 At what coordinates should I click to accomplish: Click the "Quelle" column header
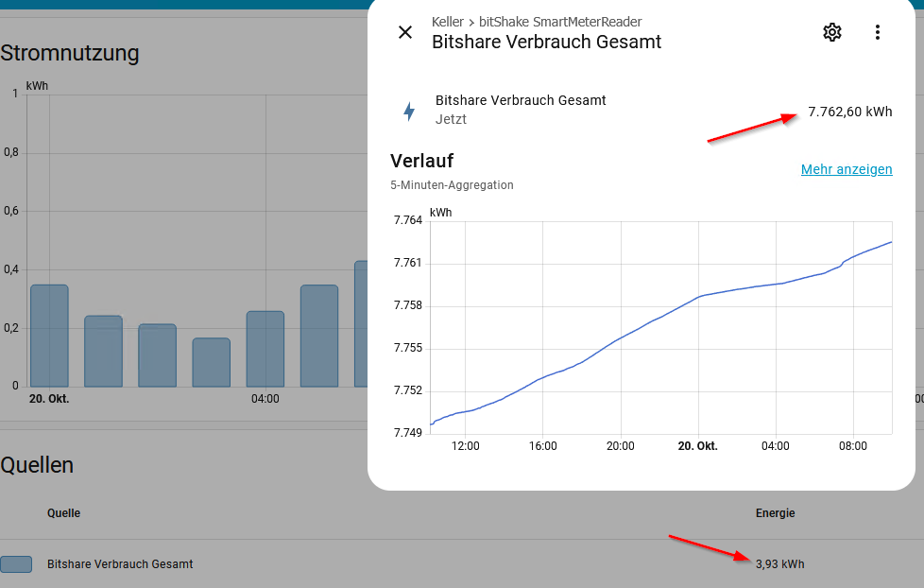point(63,513)
